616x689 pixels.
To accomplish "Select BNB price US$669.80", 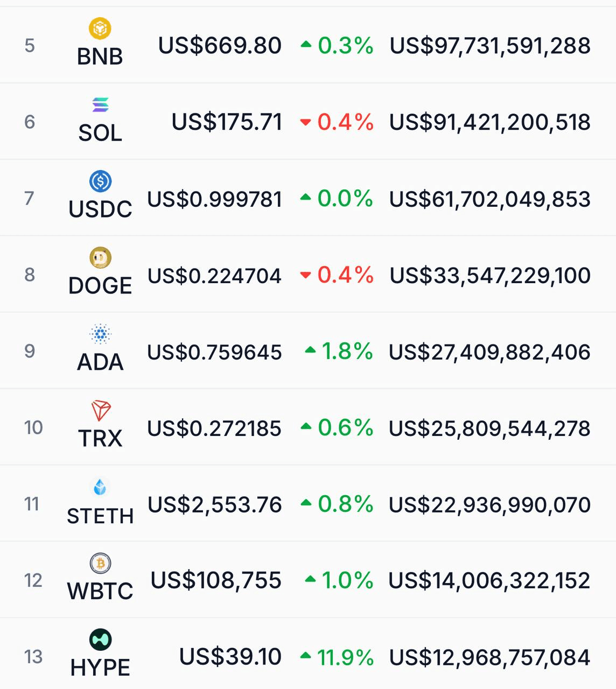I will click(x=220, y=46).
